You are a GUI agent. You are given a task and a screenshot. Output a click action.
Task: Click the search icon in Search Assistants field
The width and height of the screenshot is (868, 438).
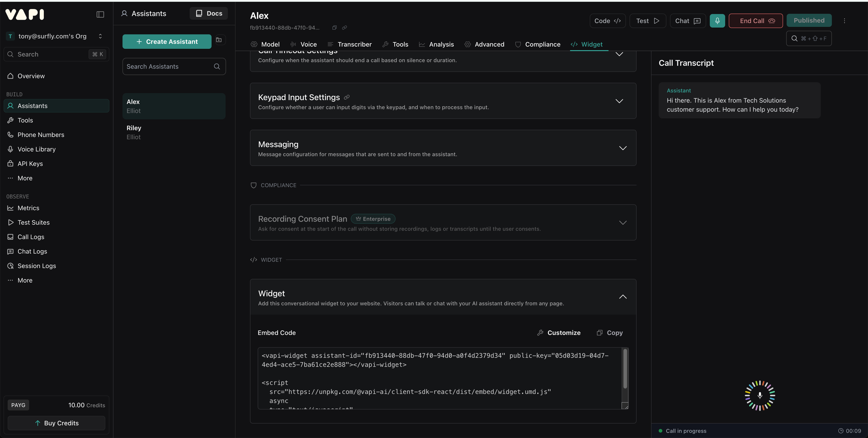coord(217,66)
